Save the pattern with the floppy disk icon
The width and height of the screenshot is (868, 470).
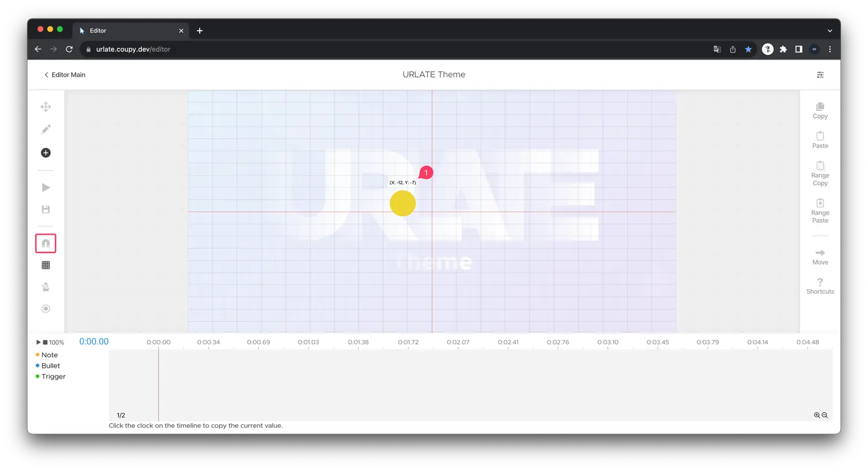(x=46, y=209)
